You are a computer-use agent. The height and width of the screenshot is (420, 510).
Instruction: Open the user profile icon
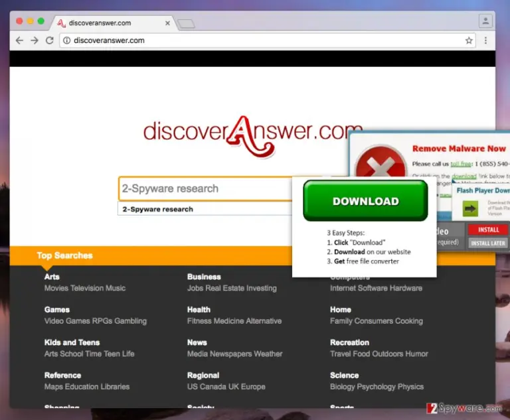click(485, 21)
